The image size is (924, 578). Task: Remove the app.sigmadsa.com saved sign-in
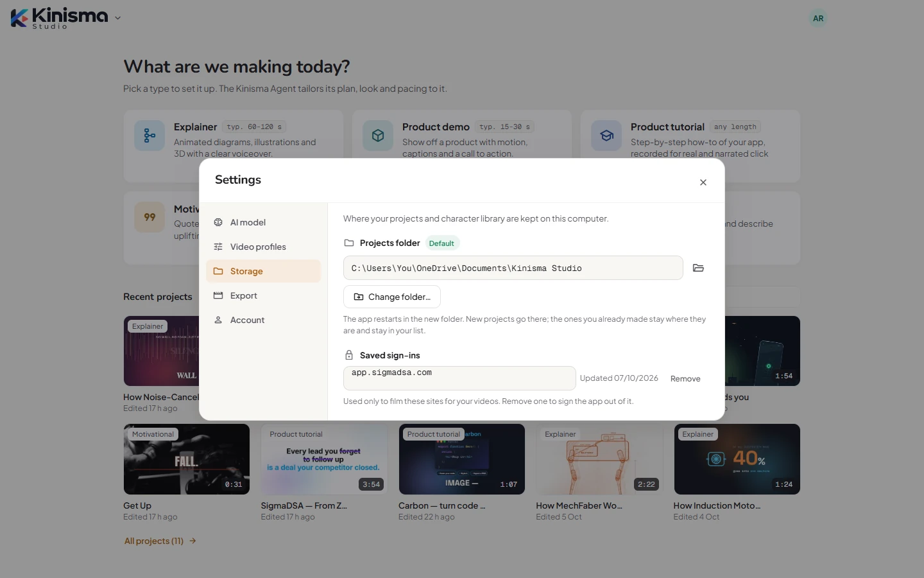tap(685, 379)
